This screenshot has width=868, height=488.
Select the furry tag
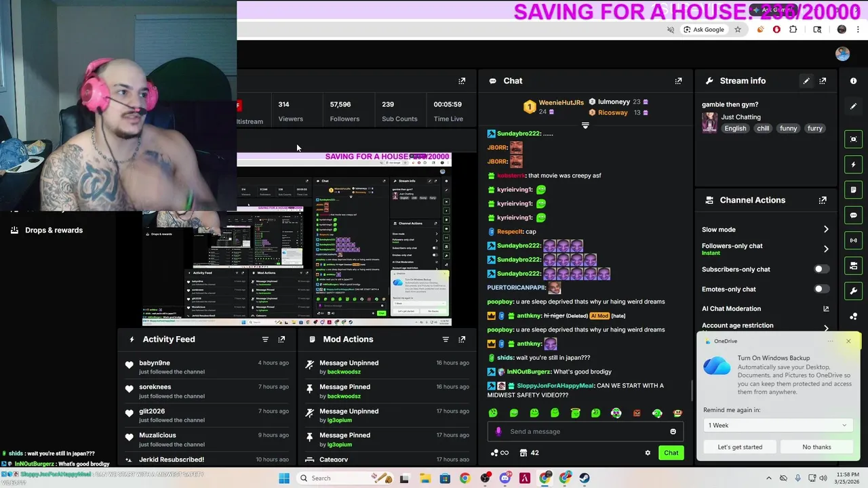[814, 128]
